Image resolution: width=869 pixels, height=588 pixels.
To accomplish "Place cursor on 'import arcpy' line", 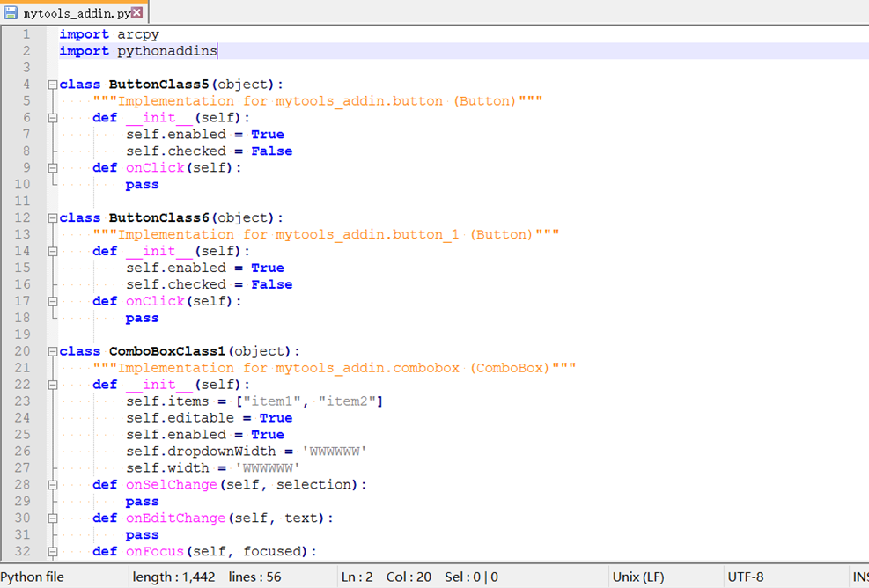I will coord(109,34).
